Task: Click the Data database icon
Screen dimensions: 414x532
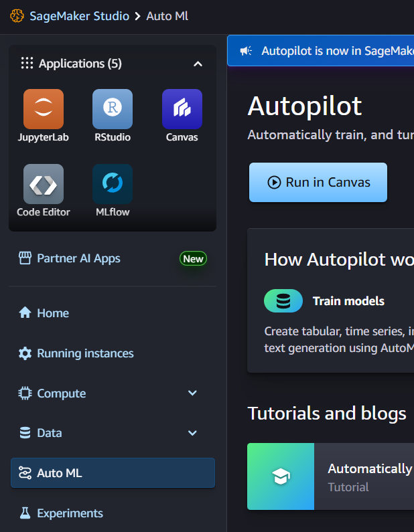Action: point(25,433)
